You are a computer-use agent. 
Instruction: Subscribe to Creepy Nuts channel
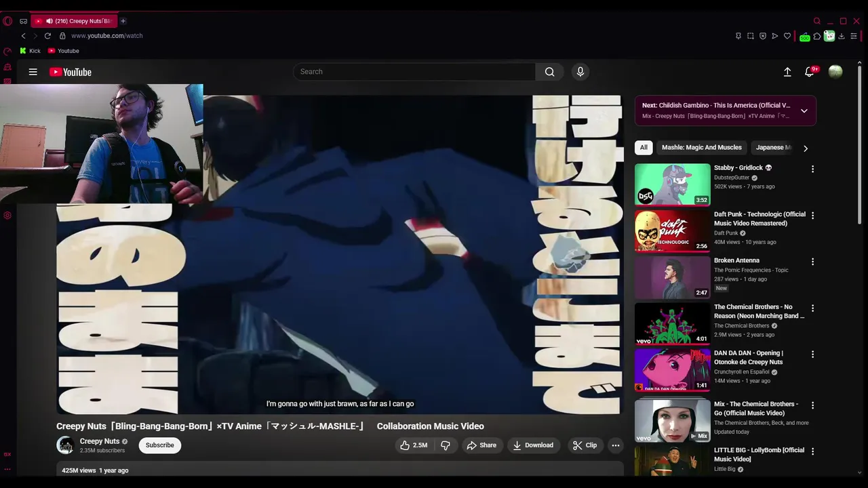160,445
